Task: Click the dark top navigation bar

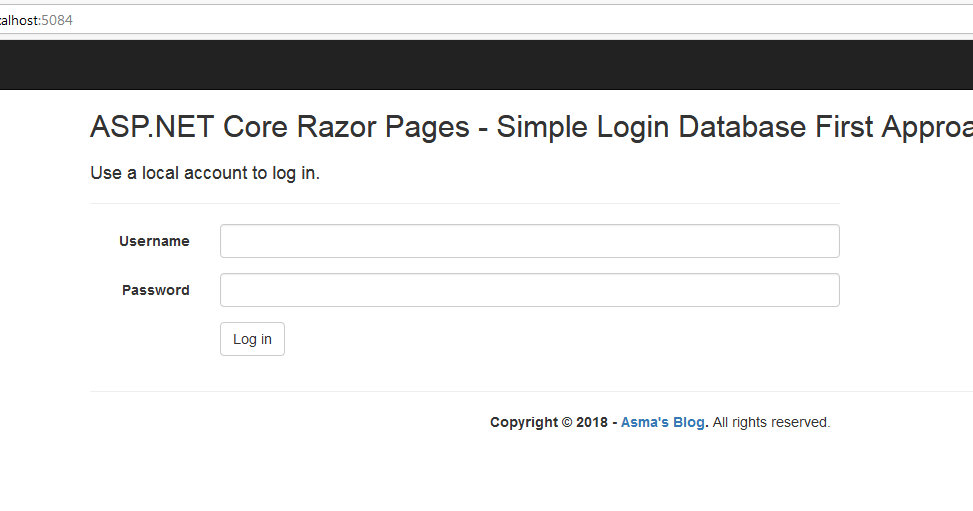Action: [x=486, y=65]
